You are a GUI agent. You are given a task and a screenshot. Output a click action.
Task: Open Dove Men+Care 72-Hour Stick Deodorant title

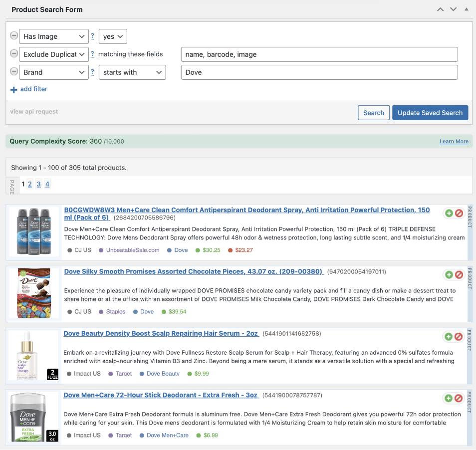coord(161,395)
